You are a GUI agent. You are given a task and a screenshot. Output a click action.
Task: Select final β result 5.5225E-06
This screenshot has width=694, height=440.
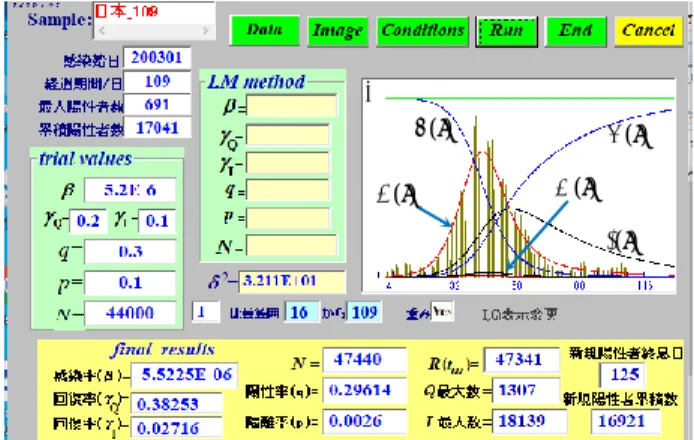185,374
